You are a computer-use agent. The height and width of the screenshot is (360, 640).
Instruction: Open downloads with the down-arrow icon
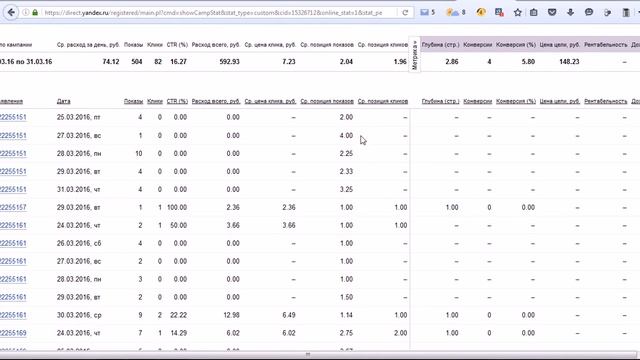tap(570, 12)
